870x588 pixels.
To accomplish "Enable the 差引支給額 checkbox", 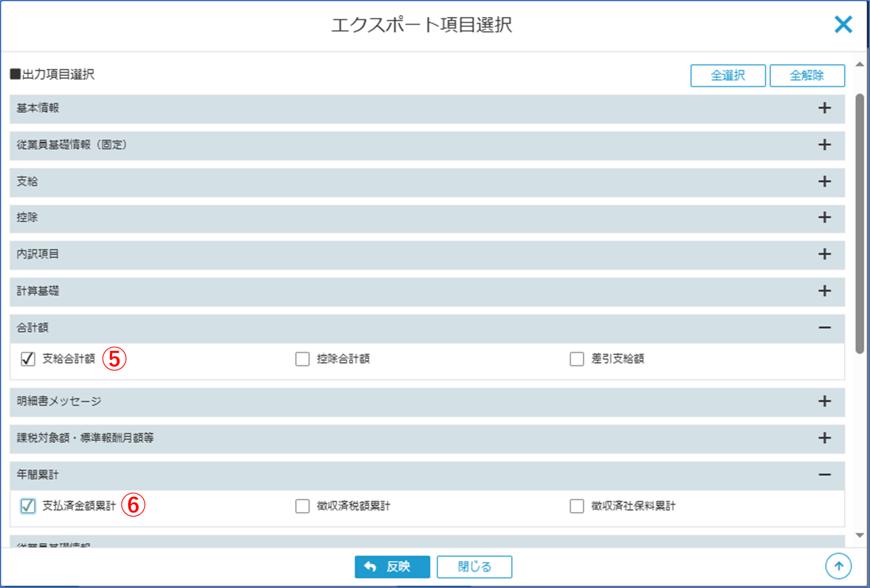I will (577, 359).
